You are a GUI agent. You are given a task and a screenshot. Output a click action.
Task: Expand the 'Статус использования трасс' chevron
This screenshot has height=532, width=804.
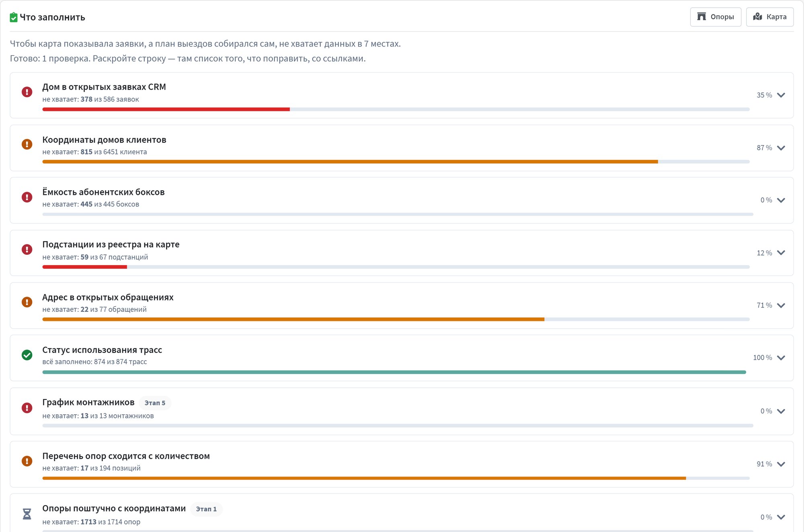coord(781,358)
